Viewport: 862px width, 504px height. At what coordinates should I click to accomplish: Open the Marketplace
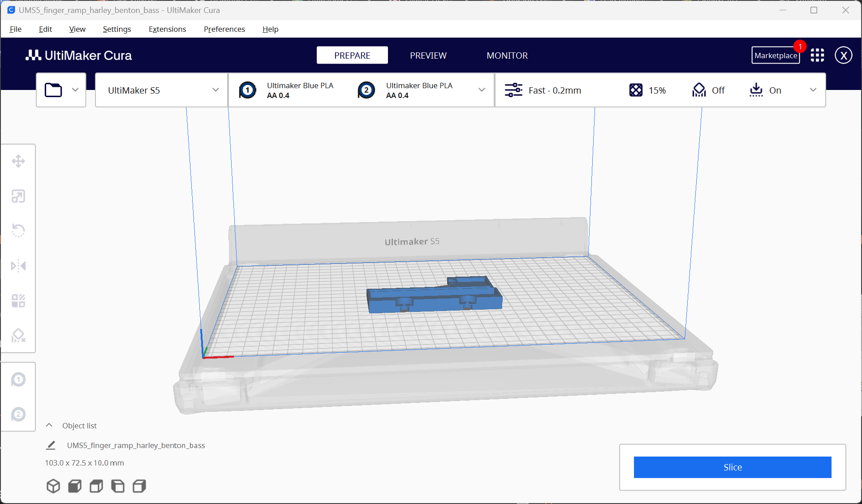pyautogui.click(x=776, y=55)
